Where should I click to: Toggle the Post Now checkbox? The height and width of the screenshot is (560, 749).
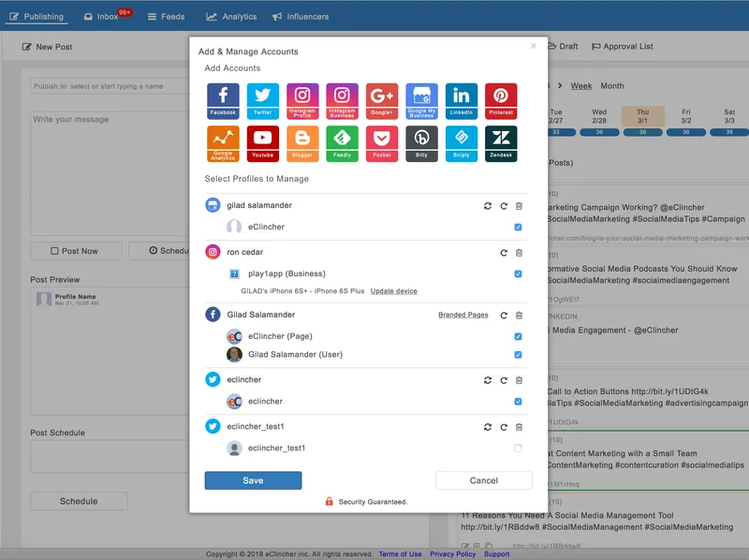click(x=54, y=251)
